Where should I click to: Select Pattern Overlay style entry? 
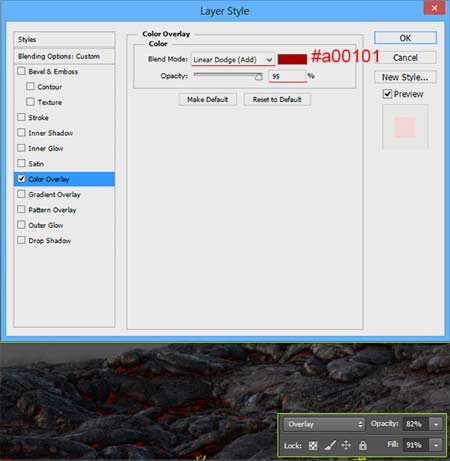pos(52,210)
